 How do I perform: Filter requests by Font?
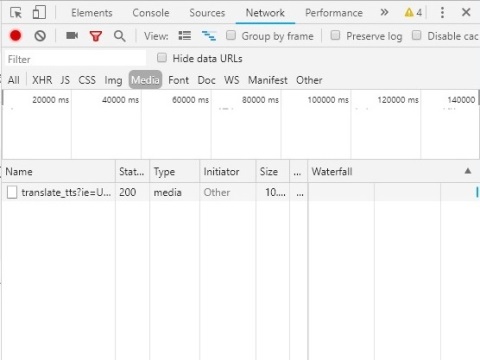pos(178,80)
